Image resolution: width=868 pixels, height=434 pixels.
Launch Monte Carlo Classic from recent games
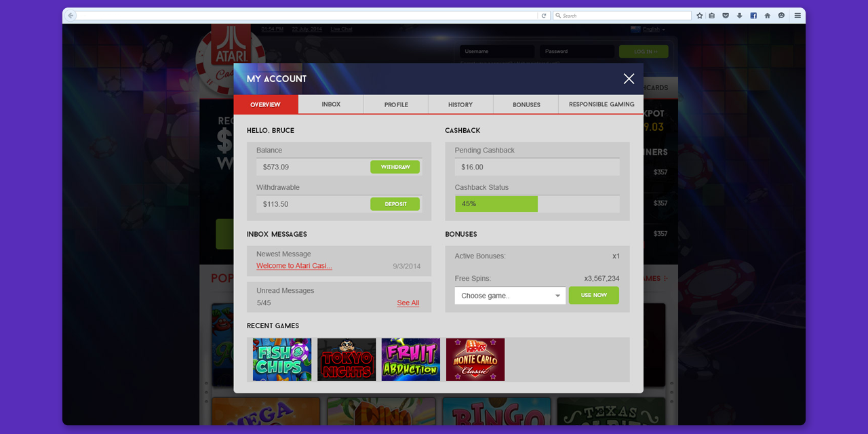pos(475,359)
